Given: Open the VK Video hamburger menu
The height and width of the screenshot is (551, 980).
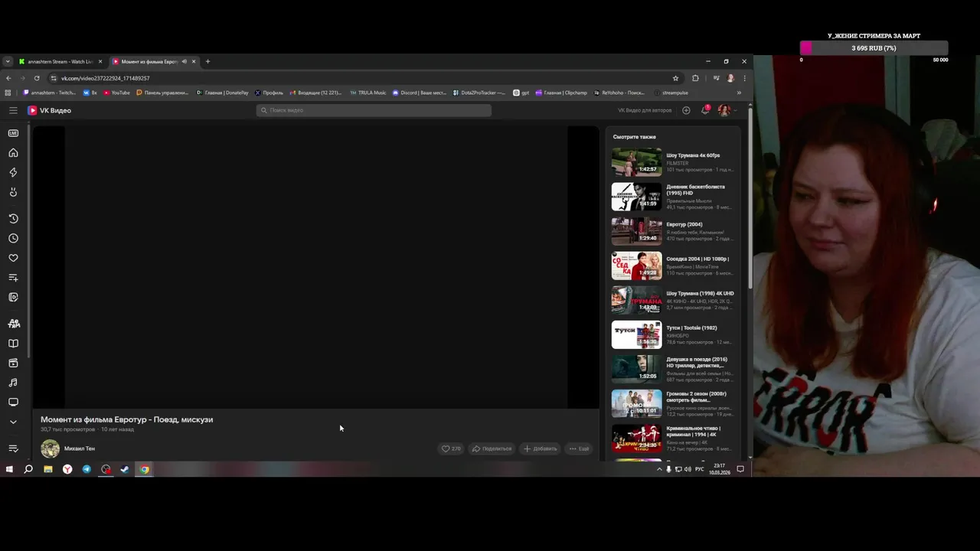Looking at the screenshot, I should (13, 110).
